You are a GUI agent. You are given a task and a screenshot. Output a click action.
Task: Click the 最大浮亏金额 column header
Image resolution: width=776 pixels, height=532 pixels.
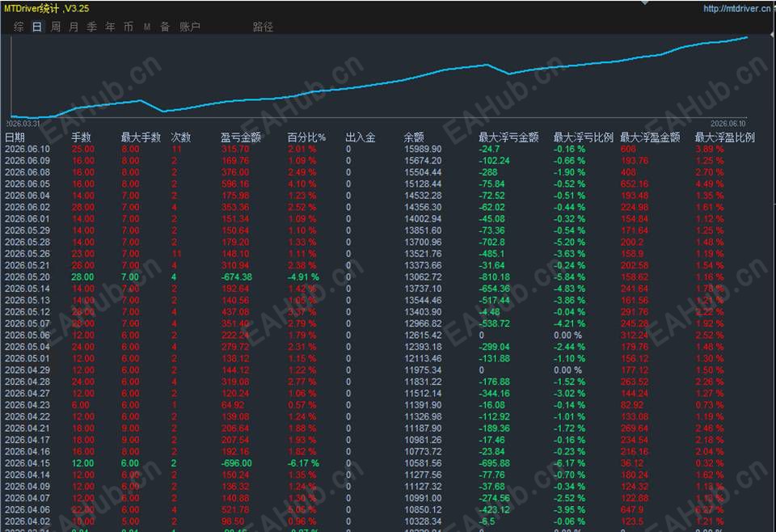(508, 137)
